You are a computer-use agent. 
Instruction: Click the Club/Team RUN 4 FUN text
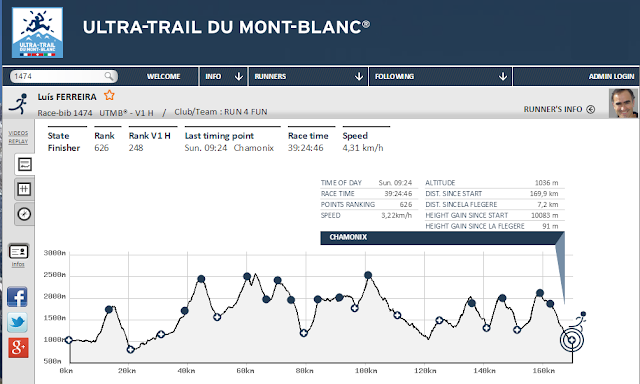tap(221, 112)
